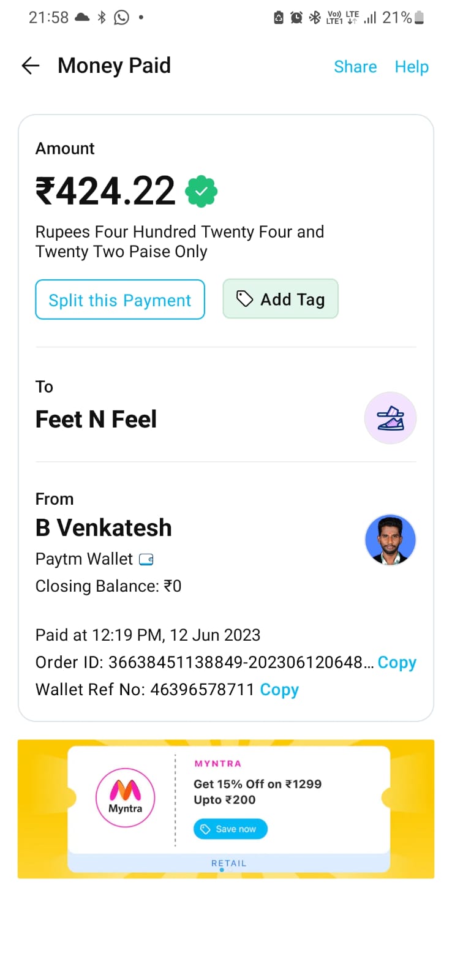Viewport: 452px width, 980px height.
Task: Tap the Feet N Feel merchant name
Action: pyautogui.click(x=96, y=420)
